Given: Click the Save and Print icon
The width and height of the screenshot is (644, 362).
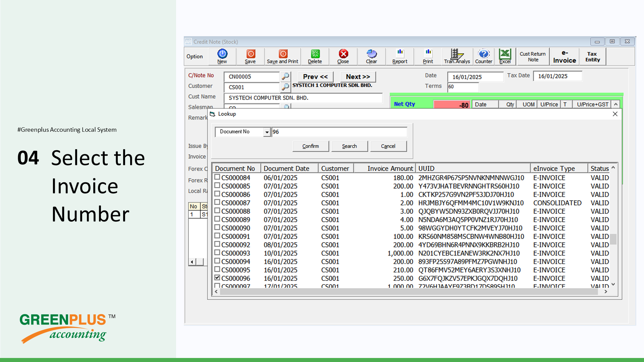Looking at the screenshot, I should pos(282,56).
